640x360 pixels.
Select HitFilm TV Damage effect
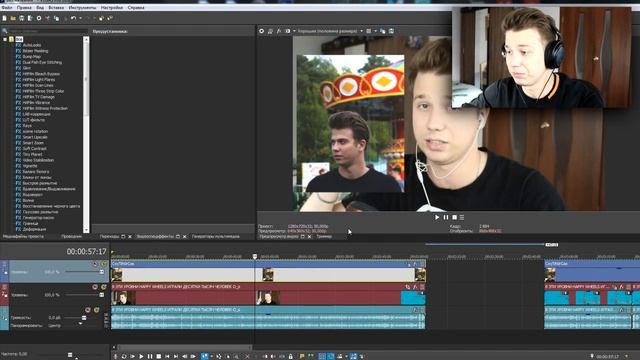coord(38,97)
